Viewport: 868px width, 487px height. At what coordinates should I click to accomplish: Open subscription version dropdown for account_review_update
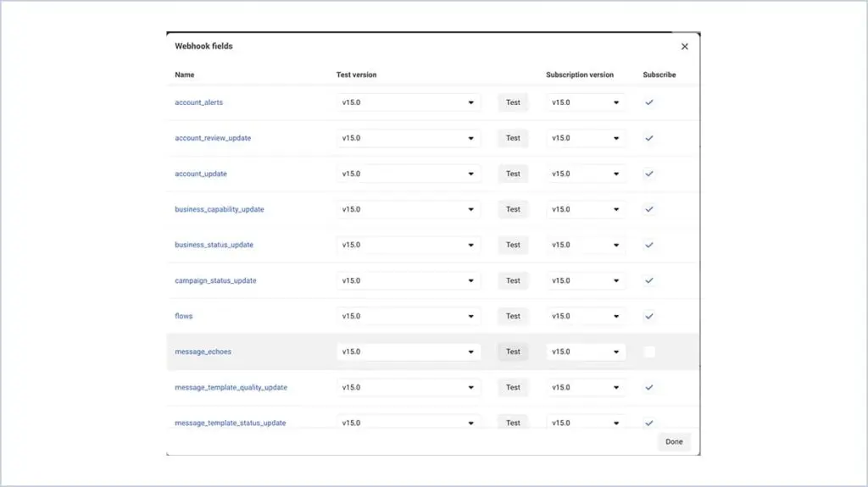click(586, 138)
